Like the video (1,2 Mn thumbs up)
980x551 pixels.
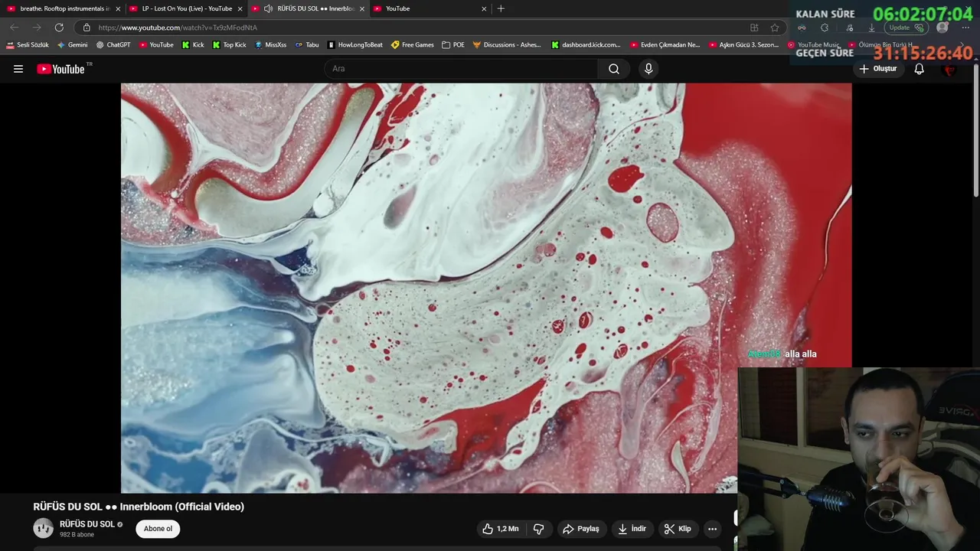[500, 529]
